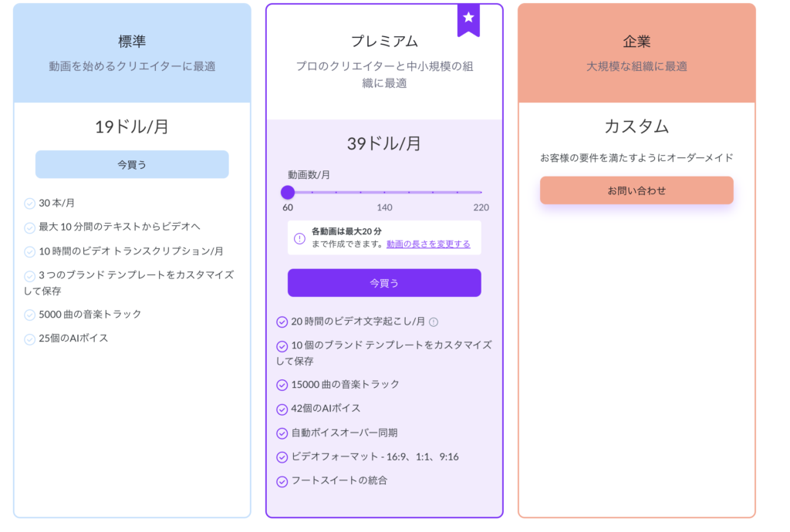Image resolution: width=790 pixels, height=532 pixels.
Task: Click the purple 今買う button in Premium plan
Action: pos(384,283)
